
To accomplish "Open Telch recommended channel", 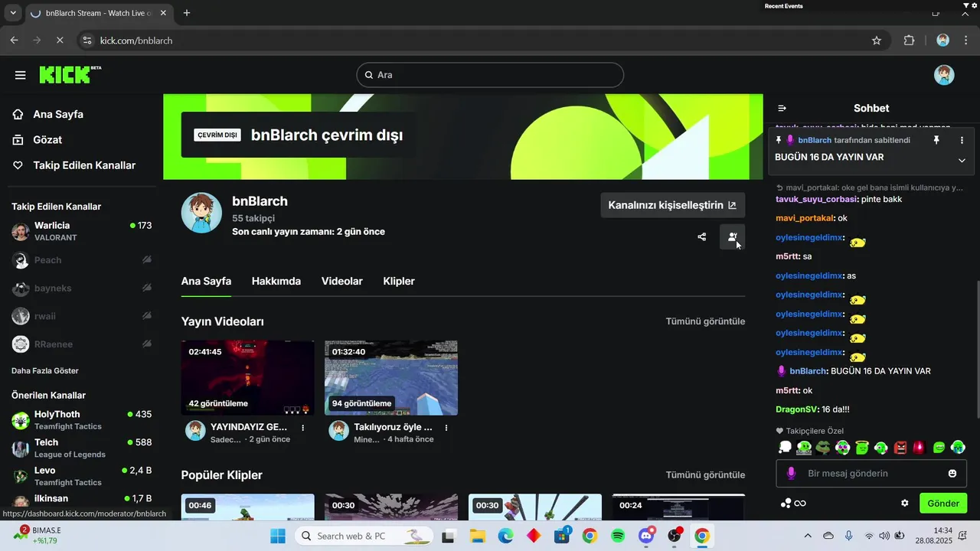I will click(x=81, y=448).
